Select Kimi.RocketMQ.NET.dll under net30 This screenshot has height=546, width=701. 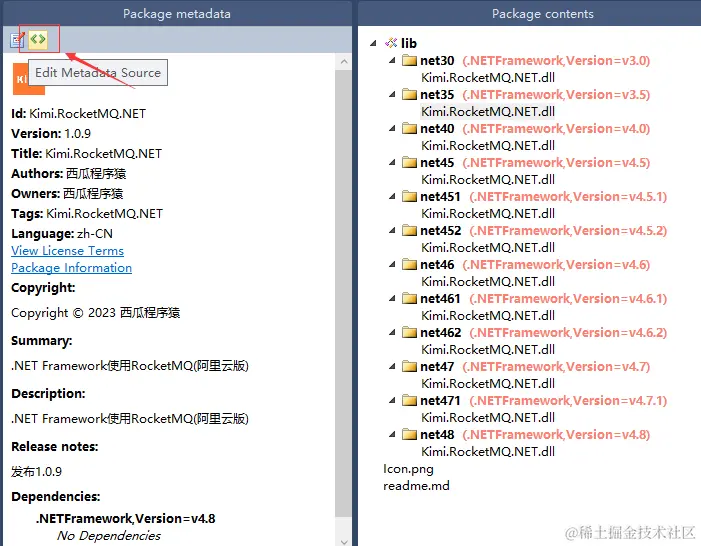(x=488, y=77)
